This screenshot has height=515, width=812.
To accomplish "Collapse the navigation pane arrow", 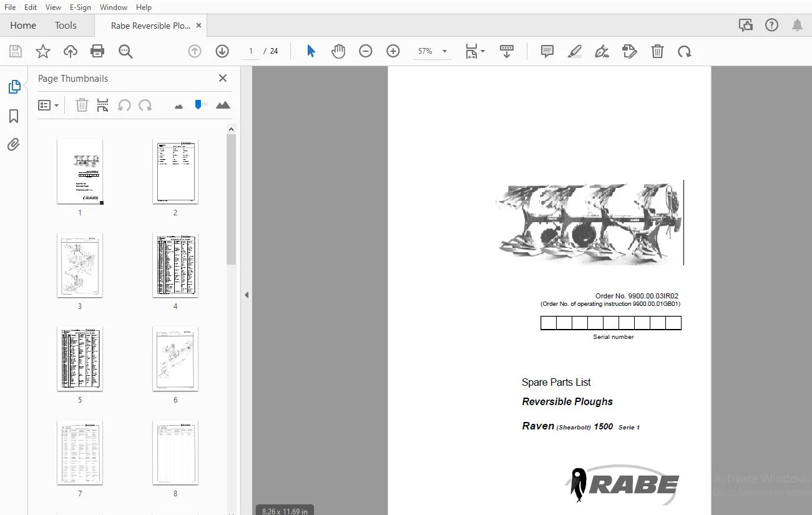I will click(x=247, y=295).
